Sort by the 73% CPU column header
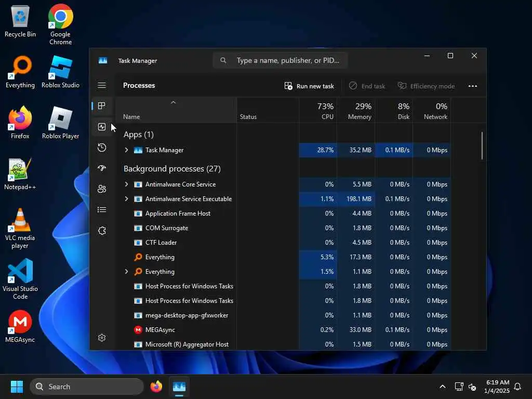The image size is (532, 399). pos(318,111)
